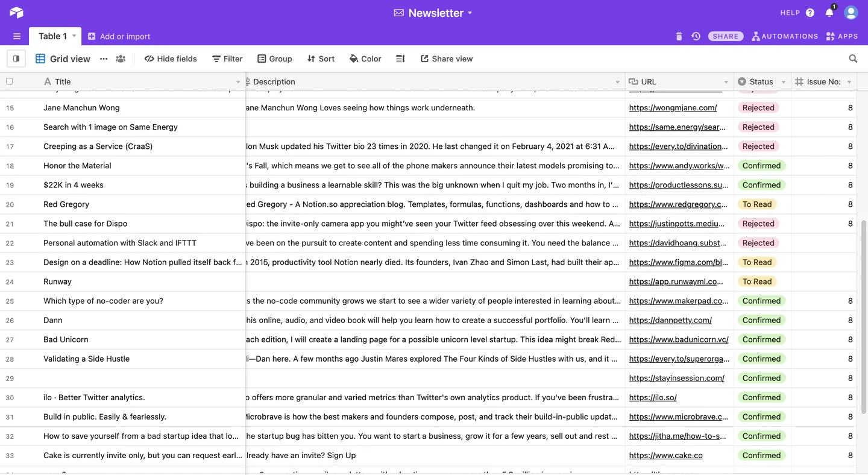The image size is (868, 475).
Task: Open the Grid view switcher
Action: (63, 58)
